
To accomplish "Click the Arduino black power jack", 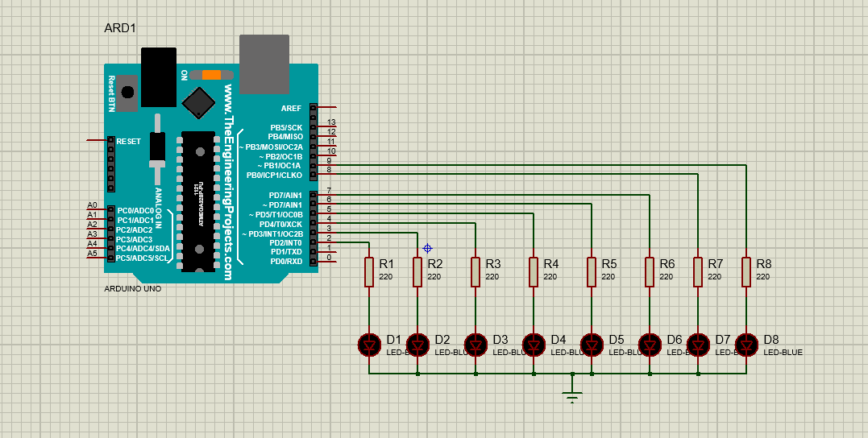I will pyautogui.click(x=159, y=77).
